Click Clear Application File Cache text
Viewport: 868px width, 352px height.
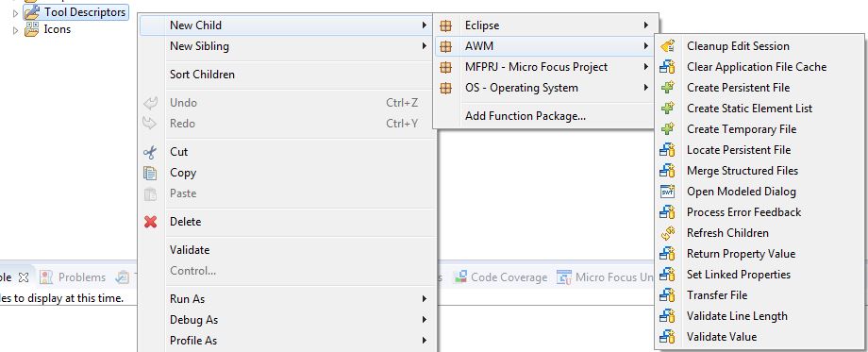[756, 67]
